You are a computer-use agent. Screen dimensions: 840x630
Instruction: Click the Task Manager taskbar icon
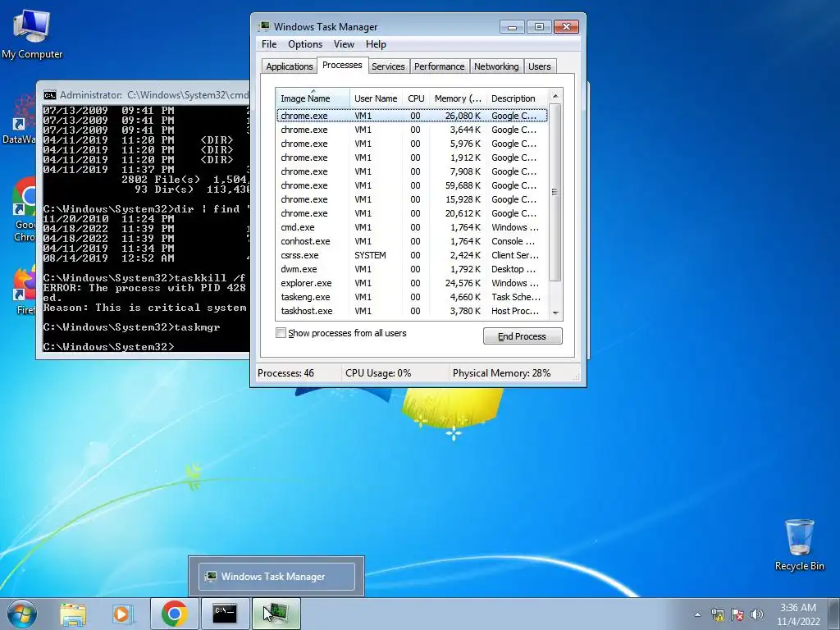tap(276, 614)
